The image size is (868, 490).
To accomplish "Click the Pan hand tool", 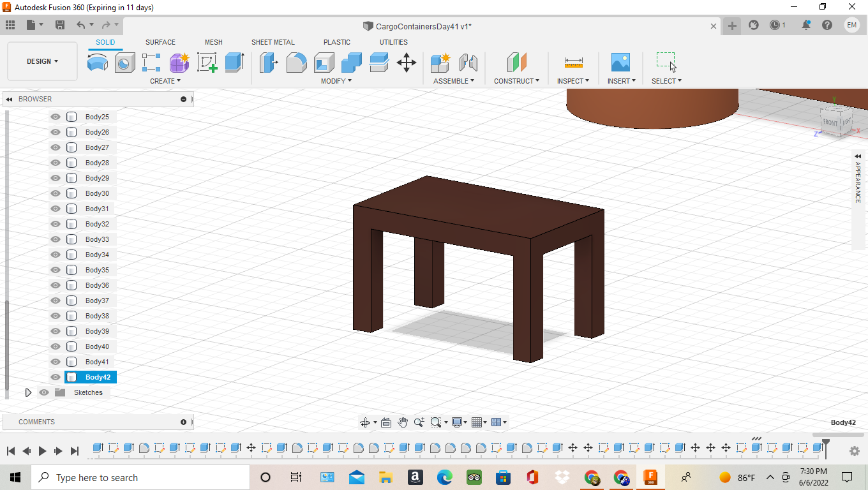I will click(403, 422).
